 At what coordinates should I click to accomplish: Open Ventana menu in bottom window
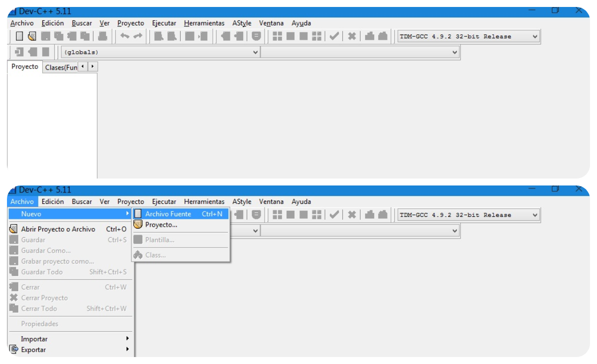click(x=271, y=201)
